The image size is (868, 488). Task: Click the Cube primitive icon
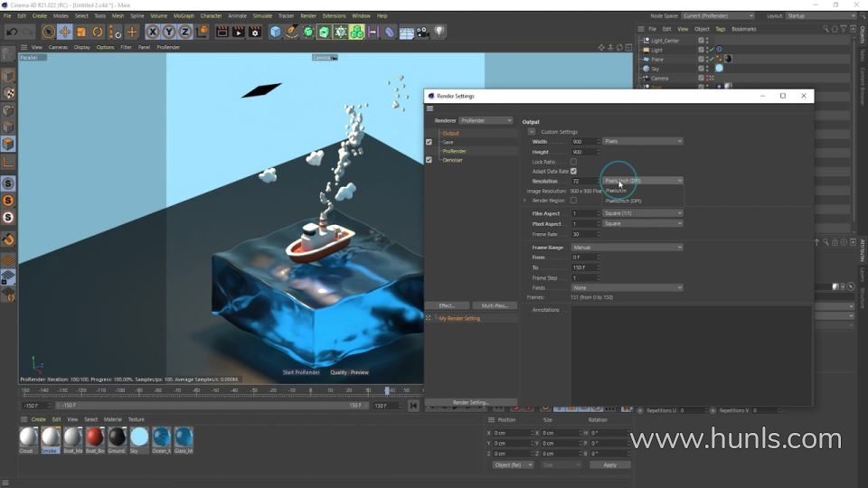click(x=276, y=32)
